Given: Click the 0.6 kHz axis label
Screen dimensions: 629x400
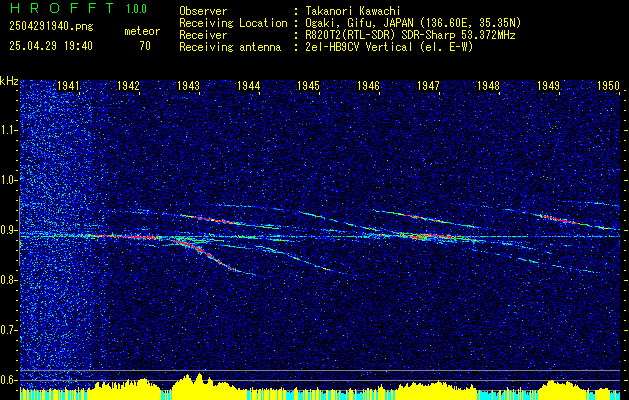Looking at the screenshot, I should 9,380.
